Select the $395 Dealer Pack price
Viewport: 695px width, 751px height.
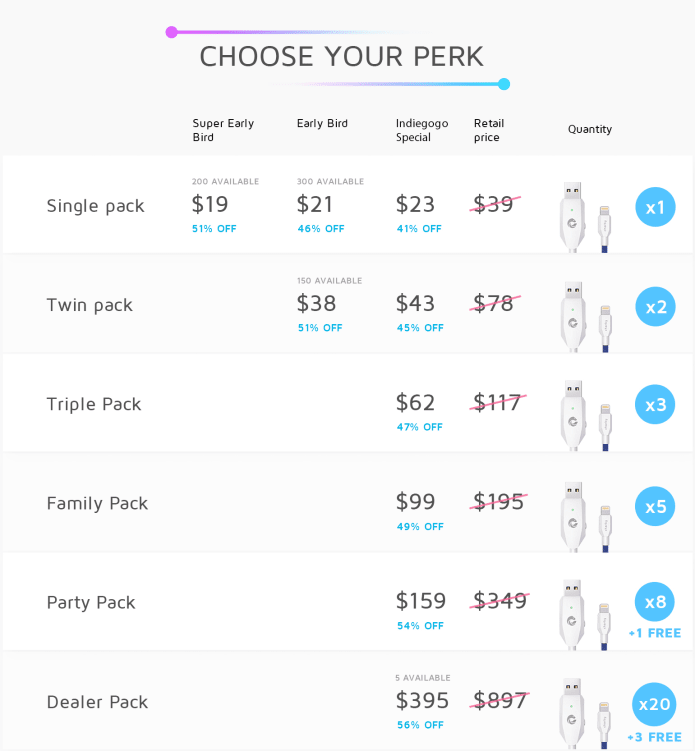422,701
